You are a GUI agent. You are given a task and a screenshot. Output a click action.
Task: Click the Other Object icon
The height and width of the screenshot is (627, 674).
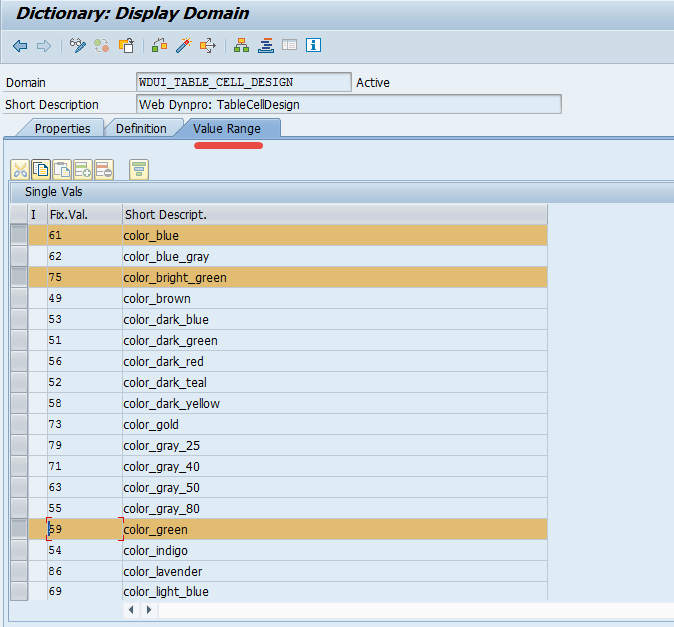(x=127, y=45)
